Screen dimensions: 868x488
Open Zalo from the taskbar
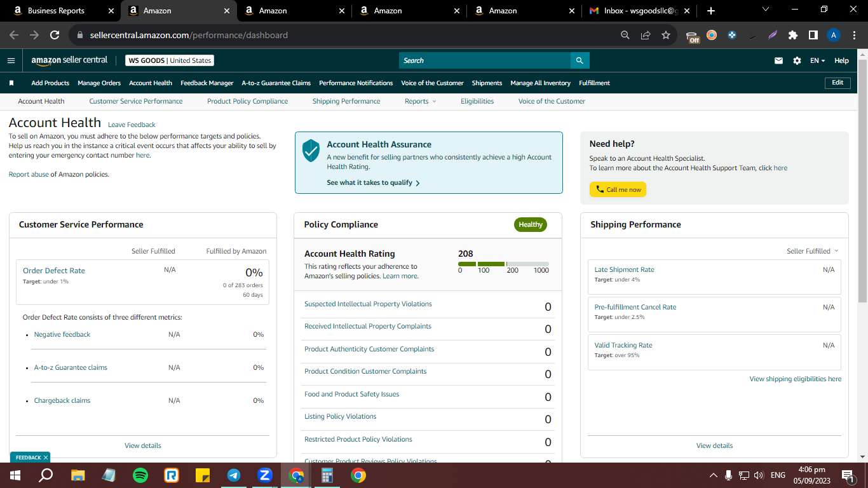[x=265, y=475]
